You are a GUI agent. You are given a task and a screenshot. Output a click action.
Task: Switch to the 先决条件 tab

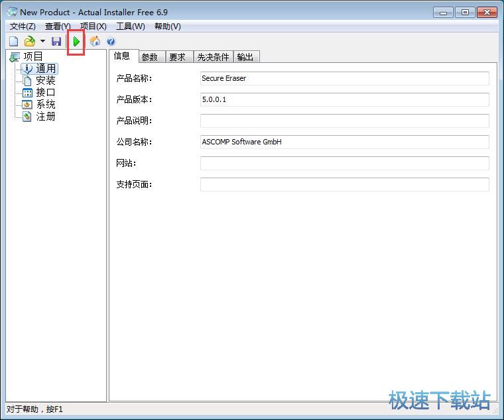point(214,57)
